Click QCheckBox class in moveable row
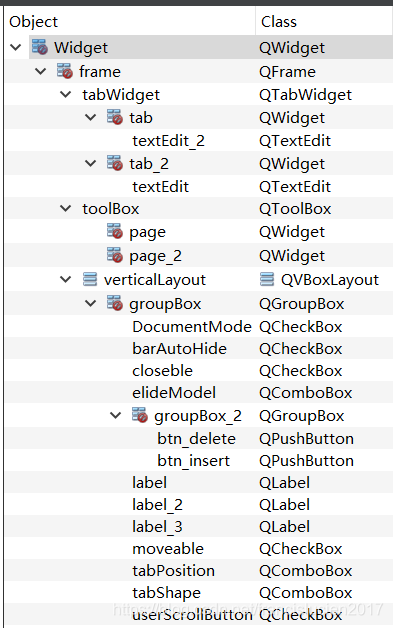Screen dimensions: 393x628 [300, 549]
